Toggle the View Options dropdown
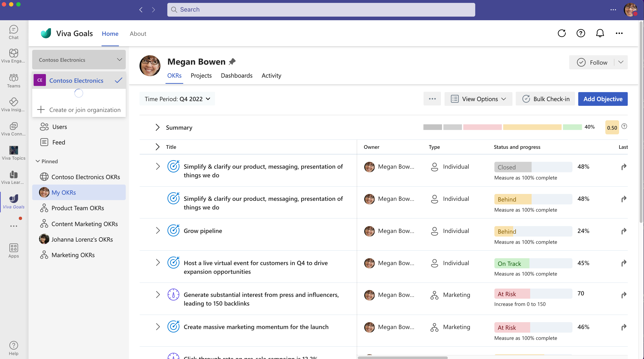The width and height of the screenshot is (644, 359). (x=479, y=99)
